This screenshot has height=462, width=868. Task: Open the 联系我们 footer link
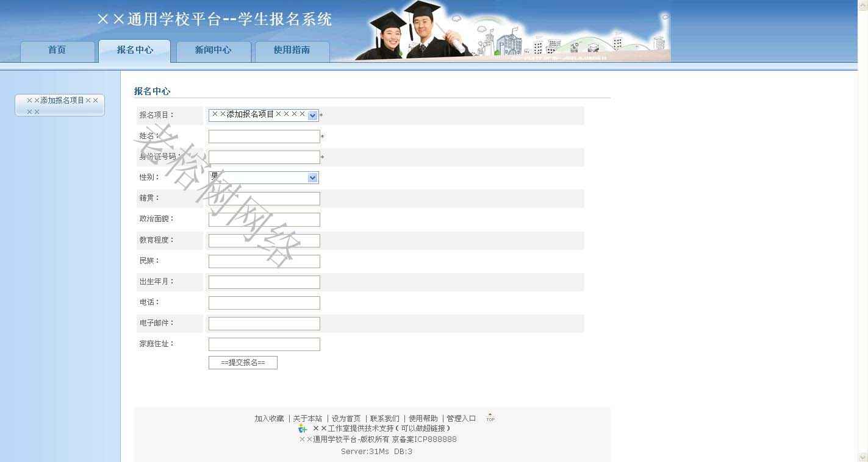tap(385, 419)
